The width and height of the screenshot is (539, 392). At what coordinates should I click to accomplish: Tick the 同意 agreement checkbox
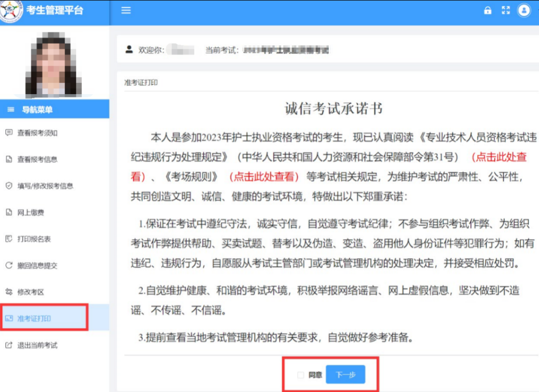tap(301, 375)
